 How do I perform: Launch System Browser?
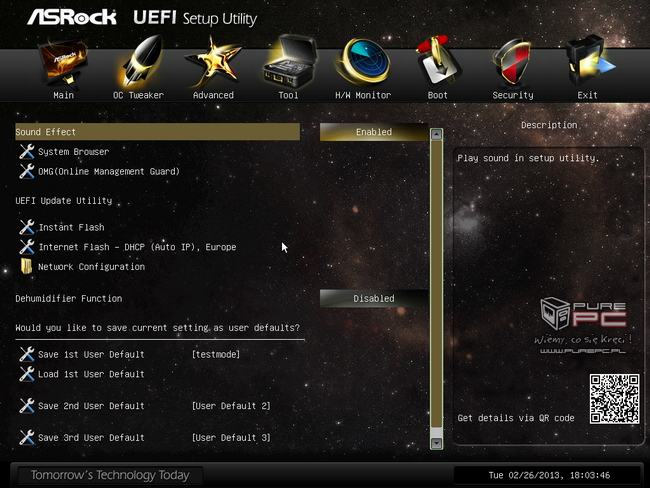[x=74, y=152]
